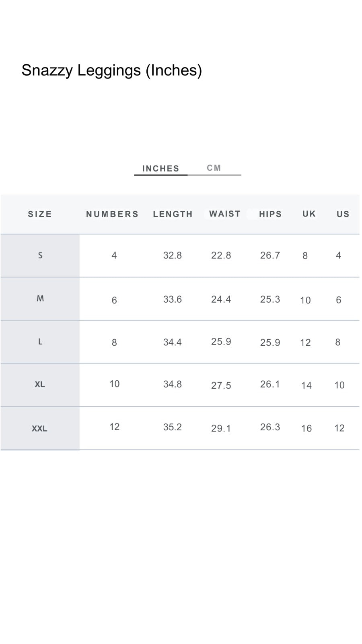Click the LENGTH column header

(173, 214)
